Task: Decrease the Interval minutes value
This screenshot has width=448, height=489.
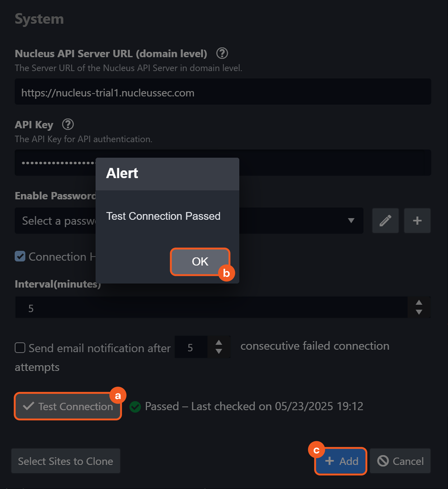Action: [x=419, y=312]
